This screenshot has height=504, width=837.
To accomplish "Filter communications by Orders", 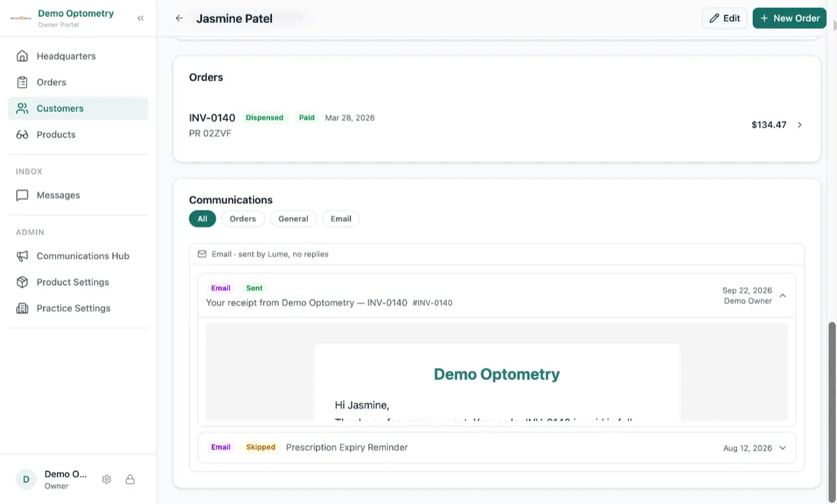I will tap(243, 219).
